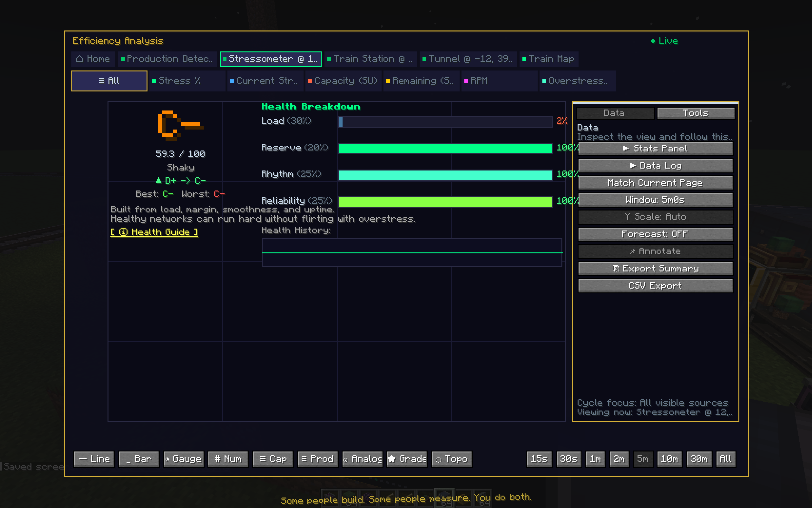Expand the Data Log
The image size is (812, 508).
click(655, 166)
